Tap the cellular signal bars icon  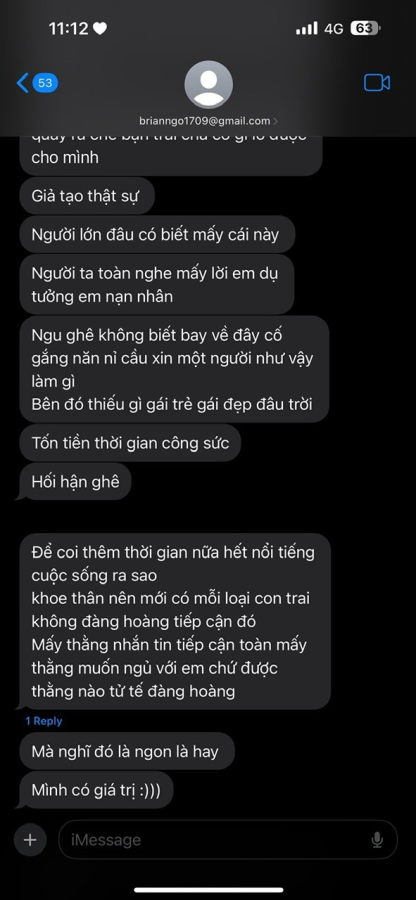click(x=307, y=28)
